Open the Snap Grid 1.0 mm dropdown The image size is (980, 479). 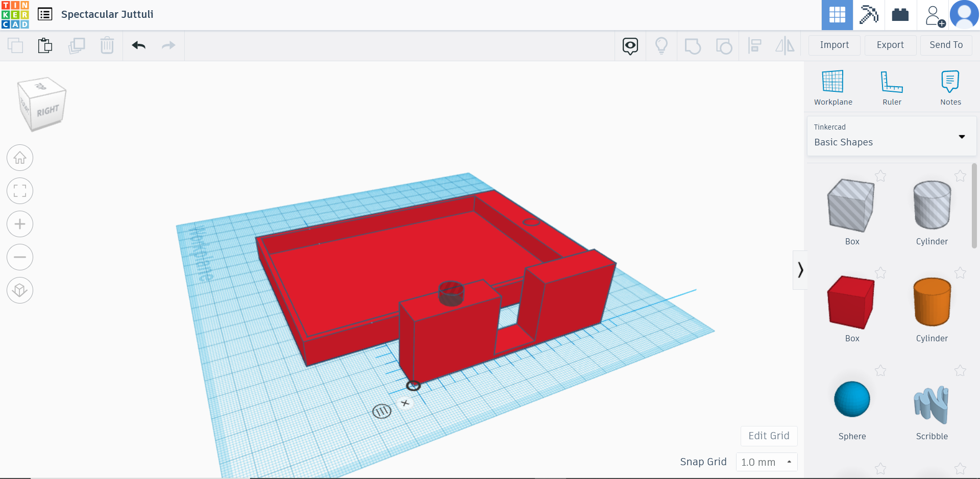[766, 462]
